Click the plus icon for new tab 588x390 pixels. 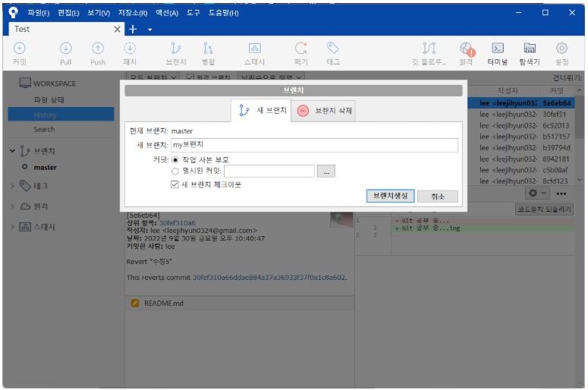pos(133,30)
